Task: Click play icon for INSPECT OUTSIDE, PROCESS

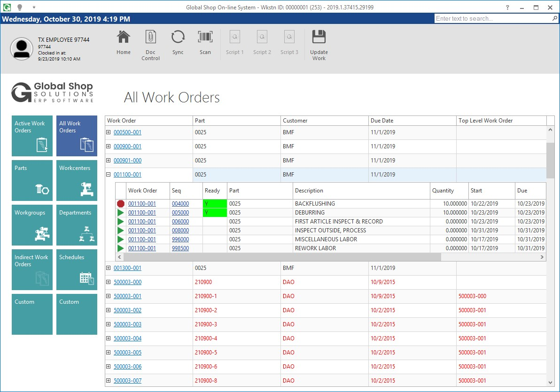Action: tap(121, 231)
